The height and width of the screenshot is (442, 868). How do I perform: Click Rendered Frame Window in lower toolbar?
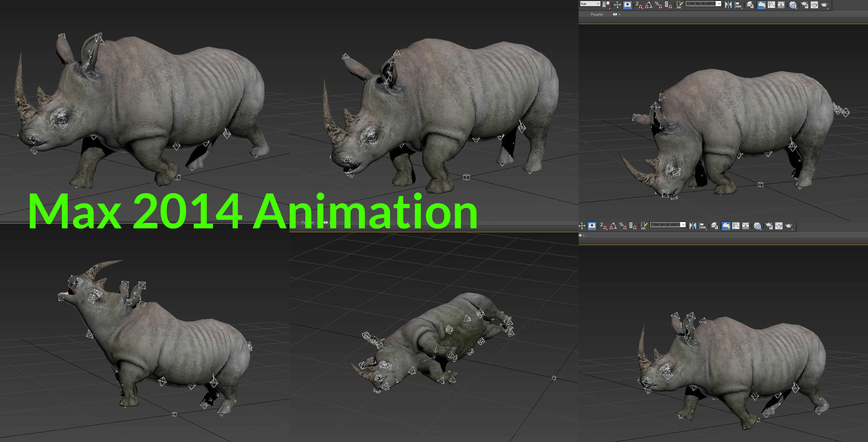[779, 226]
